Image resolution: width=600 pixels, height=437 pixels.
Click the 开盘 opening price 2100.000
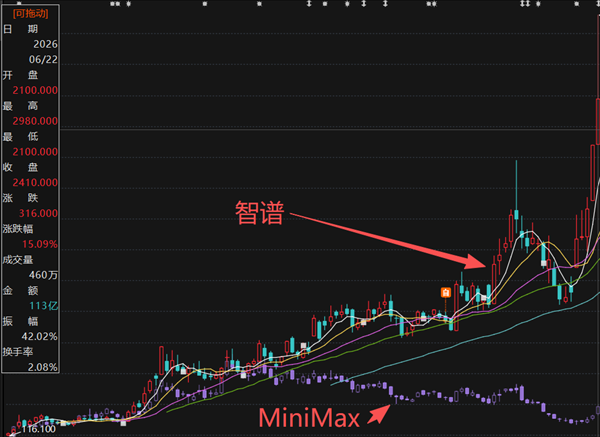(x=35, y=90)
